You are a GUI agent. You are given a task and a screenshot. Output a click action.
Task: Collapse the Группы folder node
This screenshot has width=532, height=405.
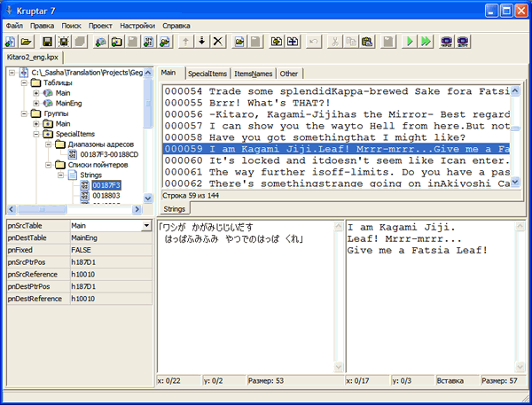[x=25, y=113]
